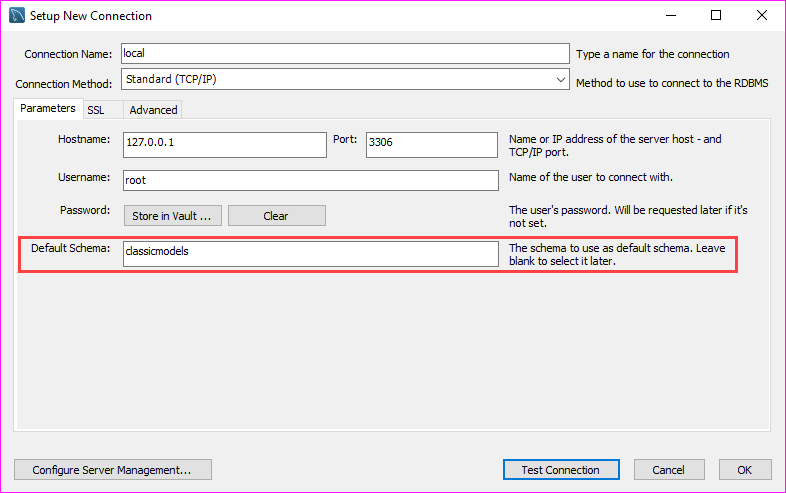Run Test Connection

coord(560,470)
